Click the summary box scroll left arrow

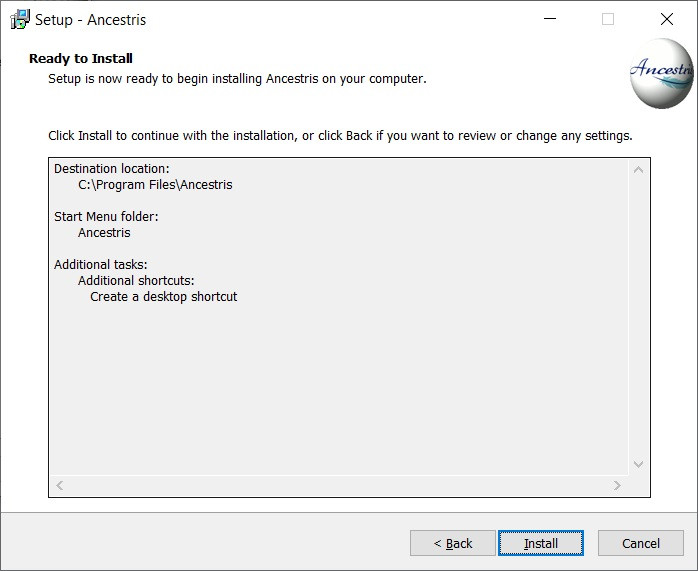pos(60,485)
